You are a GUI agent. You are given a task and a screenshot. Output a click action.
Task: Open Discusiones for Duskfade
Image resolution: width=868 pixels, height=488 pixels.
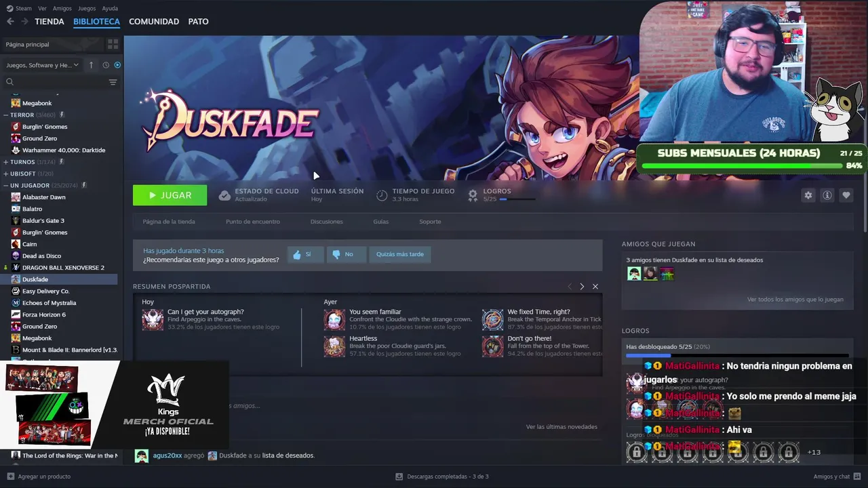[x=327, y=222]
